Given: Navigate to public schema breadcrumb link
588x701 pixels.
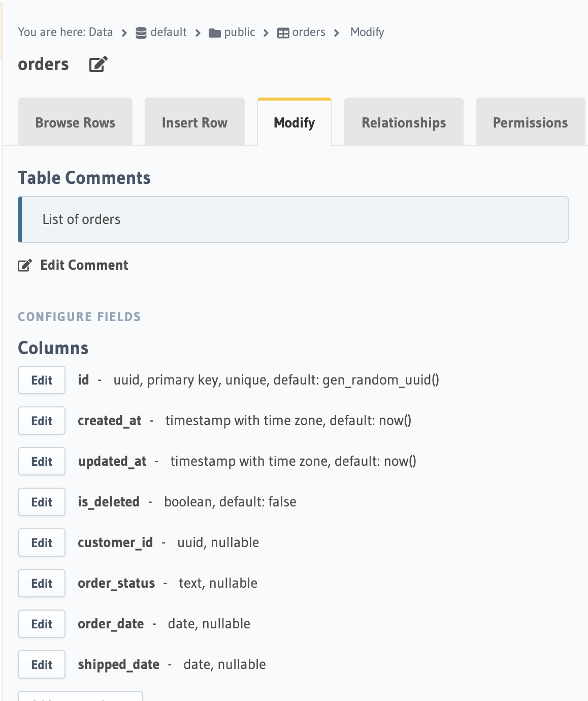Looking at the screenshot, I should coord(239,32).
